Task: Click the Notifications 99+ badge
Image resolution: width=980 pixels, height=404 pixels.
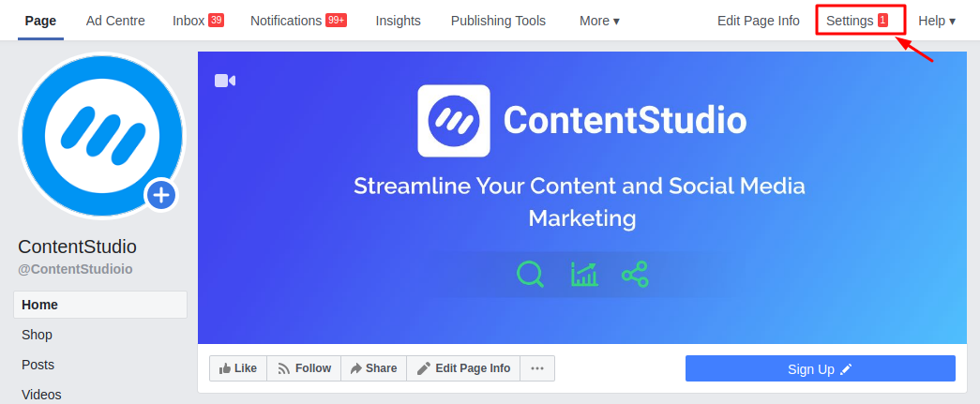Action: pos(337,20)
